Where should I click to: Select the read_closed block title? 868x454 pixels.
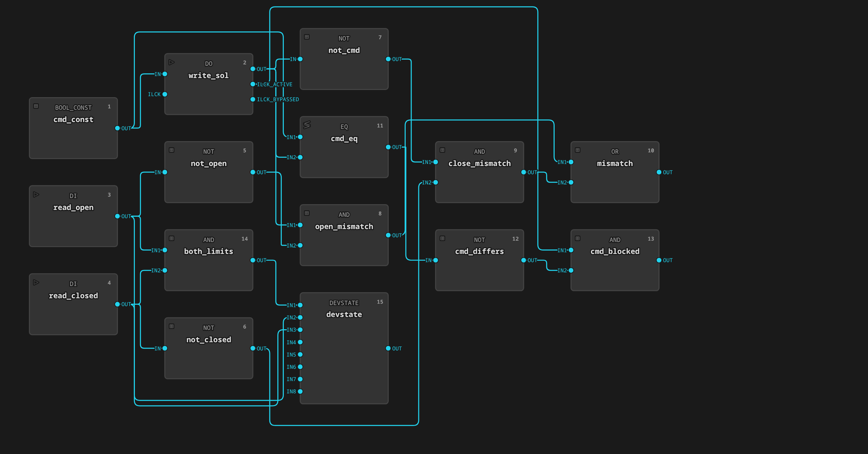[x=73, y=296]
